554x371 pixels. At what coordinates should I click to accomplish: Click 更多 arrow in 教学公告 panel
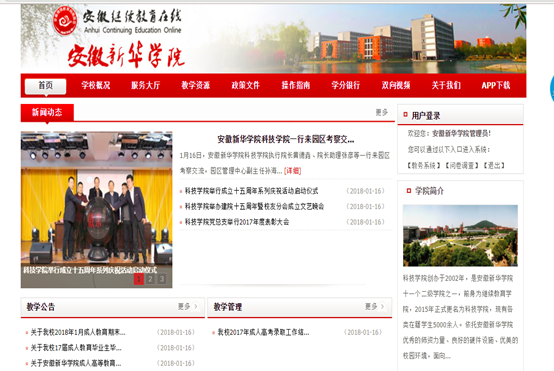coord(188,307)
